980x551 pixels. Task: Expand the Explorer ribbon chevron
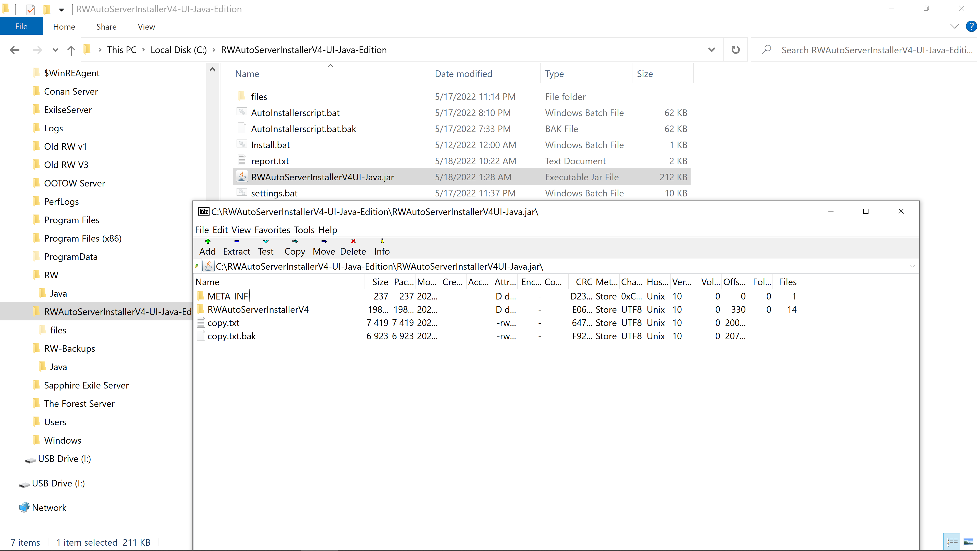tap(954, 26)
